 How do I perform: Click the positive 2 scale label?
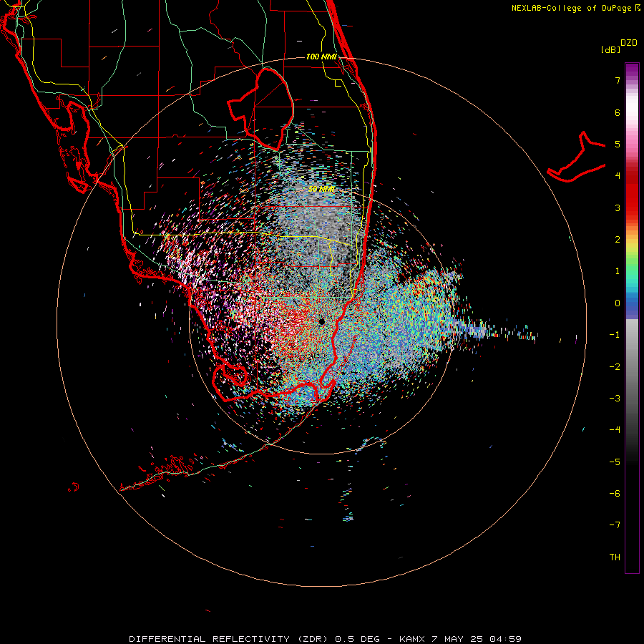[x=618, y=240]
